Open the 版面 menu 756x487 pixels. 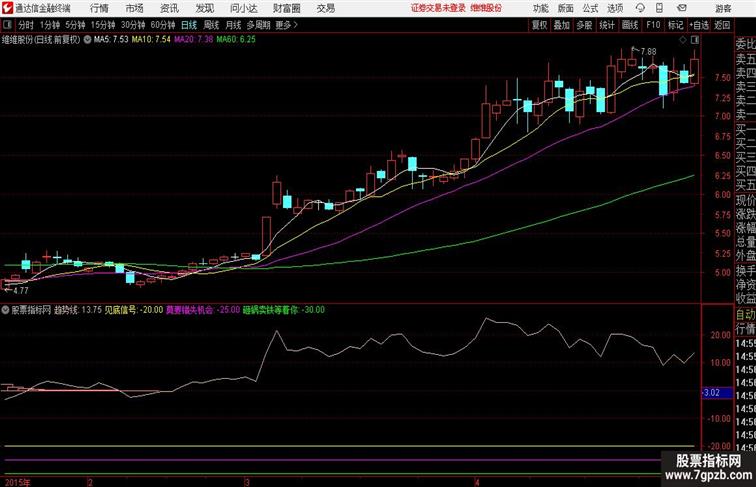click(566, 8)
